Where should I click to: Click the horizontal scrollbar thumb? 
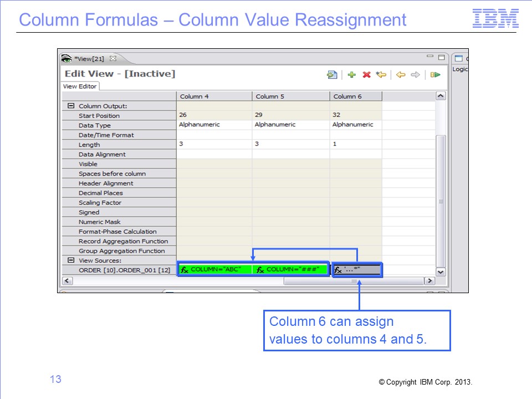[x=354, y=281]
